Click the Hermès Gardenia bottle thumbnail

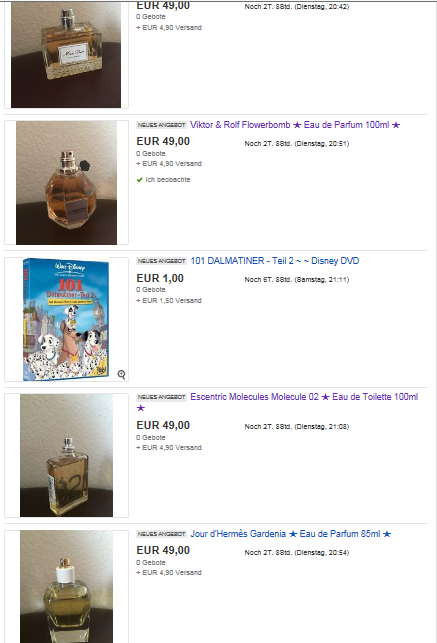(x=66, y=587)
